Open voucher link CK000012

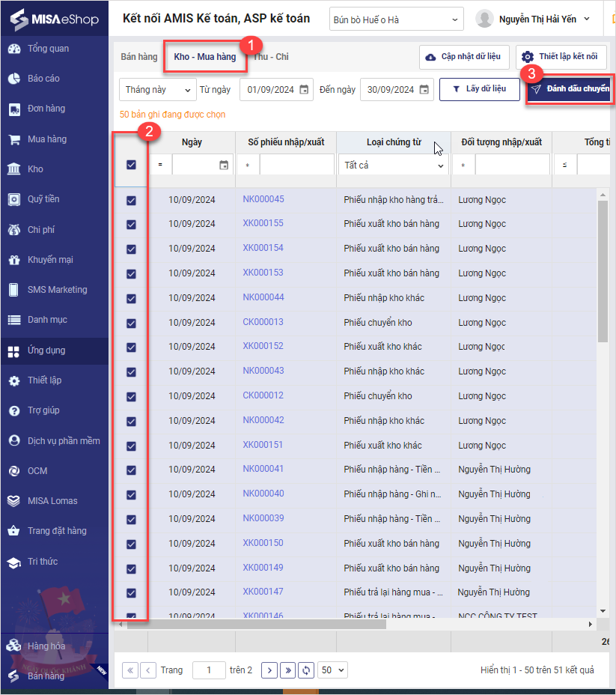[x=263, y=395]
